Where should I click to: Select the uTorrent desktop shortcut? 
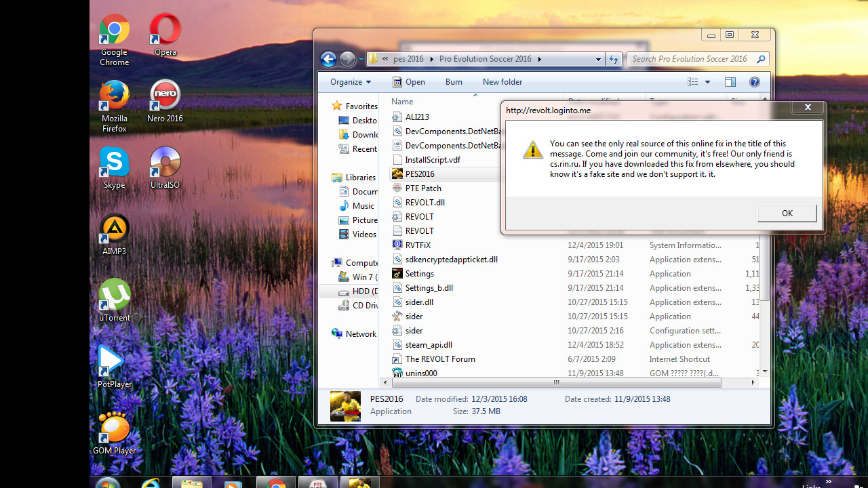(x=114, y=301)
